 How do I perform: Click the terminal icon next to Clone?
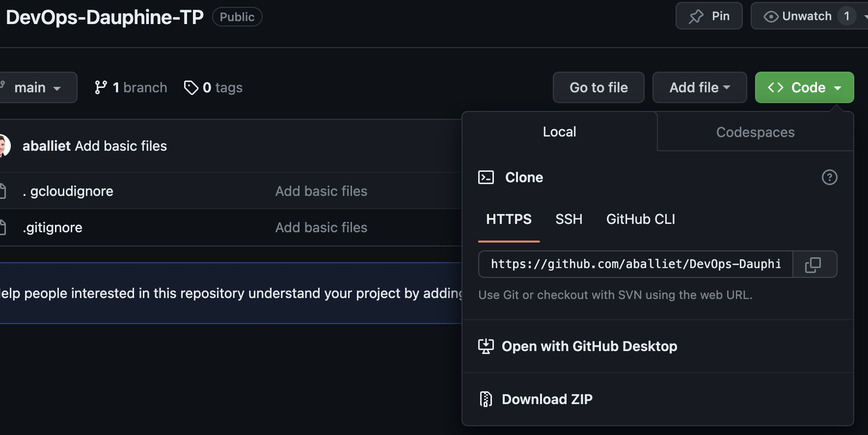(x=486, y=177)
